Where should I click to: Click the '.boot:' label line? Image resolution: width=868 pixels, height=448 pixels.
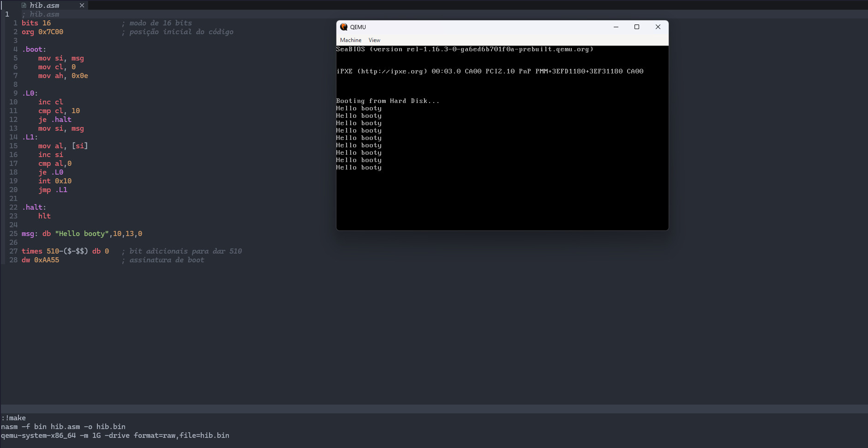[x=34, y=49]
